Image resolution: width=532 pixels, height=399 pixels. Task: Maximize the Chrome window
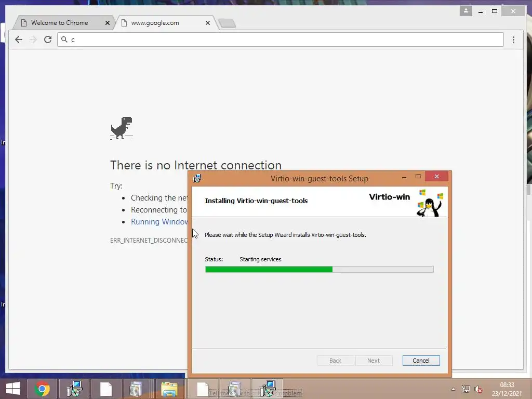coord(495,11)
